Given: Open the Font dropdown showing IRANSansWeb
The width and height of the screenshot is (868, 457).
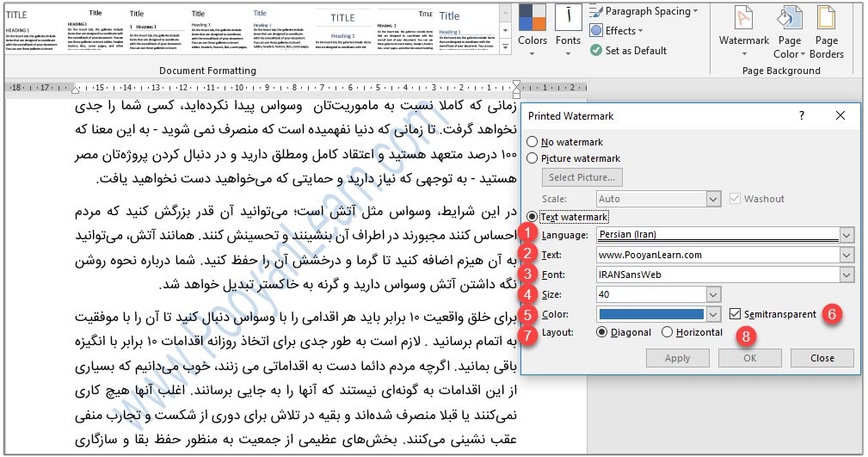Looking at the screenshot, I should pyautogui.click(x=847, y=275).
